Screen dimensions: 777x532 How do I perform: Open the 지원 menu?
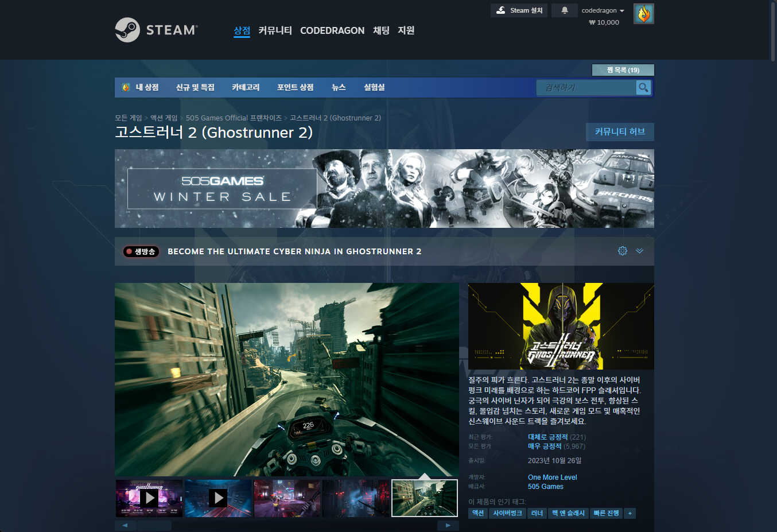click(x=406, y=30)
